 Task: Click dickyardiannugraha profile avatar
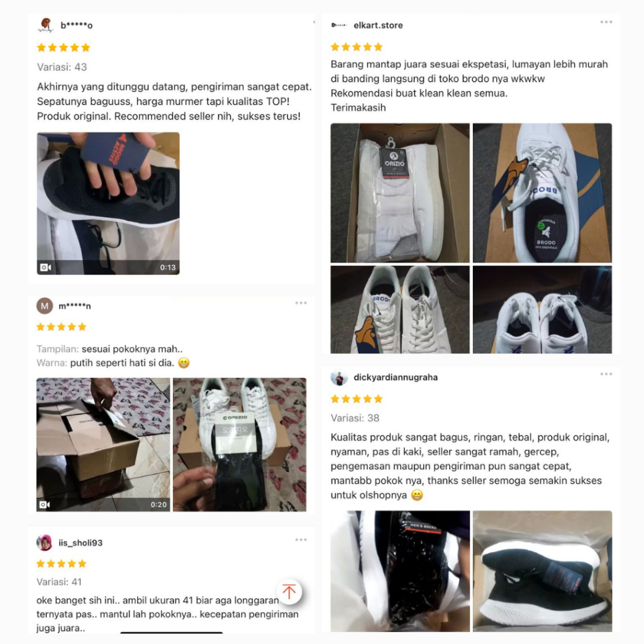point(339,377)
